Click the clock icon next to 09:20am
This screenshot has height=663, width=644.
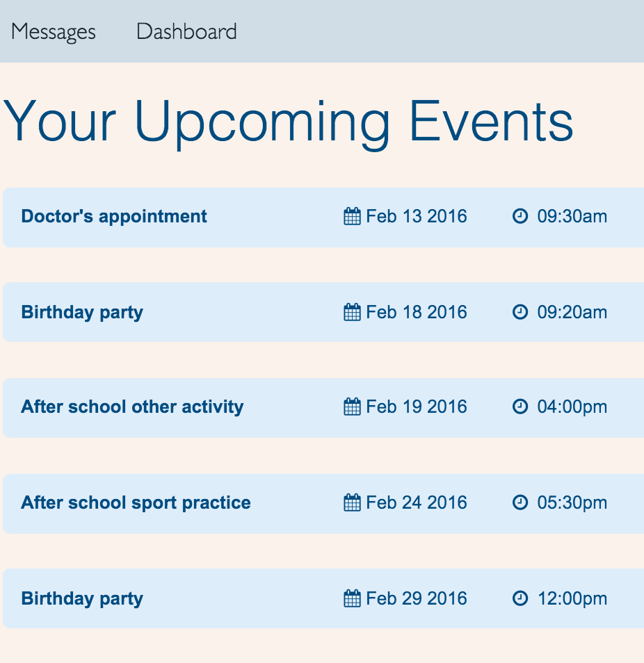pos(520,312)
